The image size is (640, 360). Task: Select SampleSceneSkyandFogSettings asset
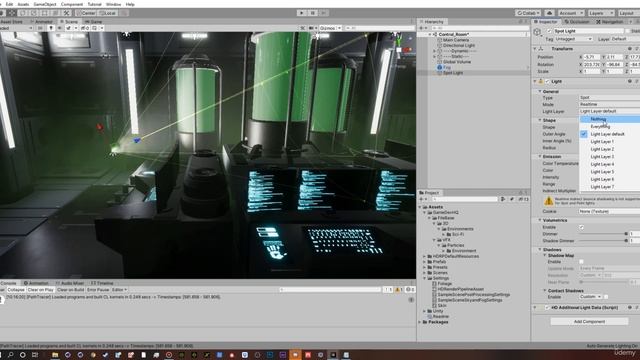click(x=469, y=300)
